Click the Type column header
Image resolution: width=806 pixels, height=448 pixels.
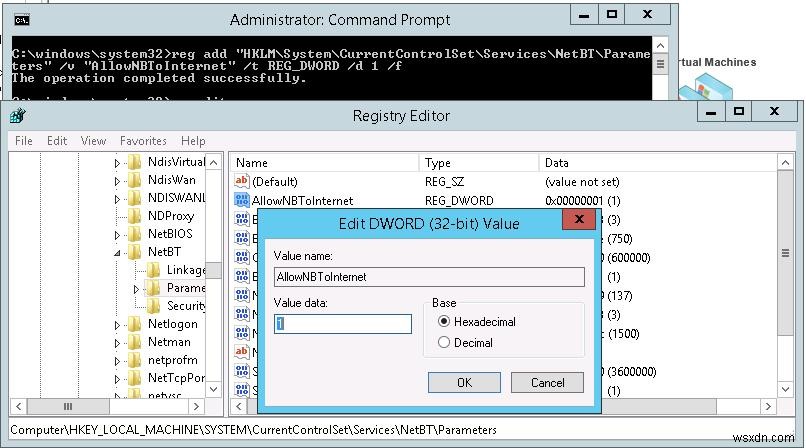pos(479,163)
